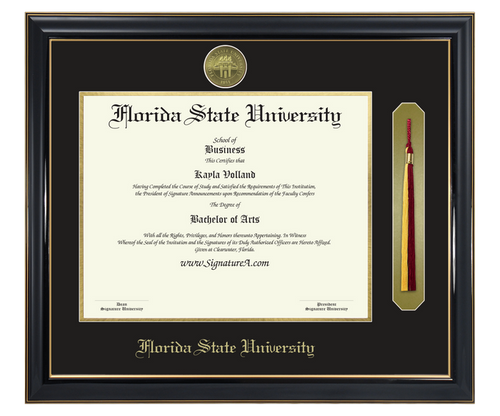Click the gold university seal medallion
This screenshot has height=416, width=500.
click(x=225, y=67)
